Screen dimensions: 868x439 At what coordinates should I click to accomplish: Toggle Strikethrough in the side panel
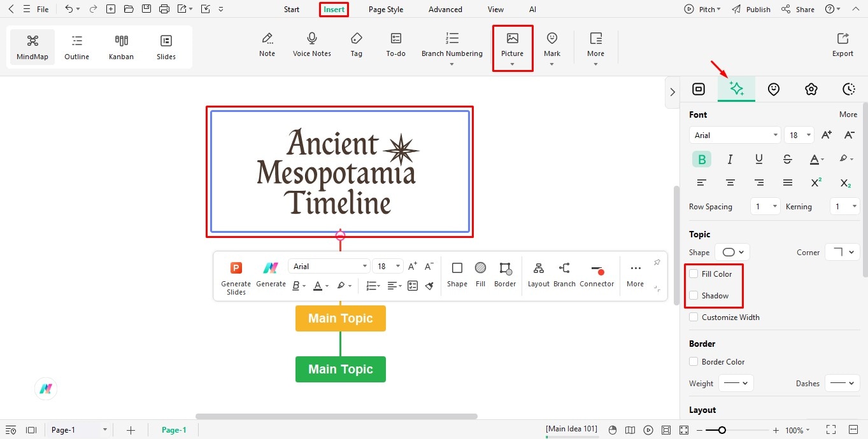pos(788,159)
